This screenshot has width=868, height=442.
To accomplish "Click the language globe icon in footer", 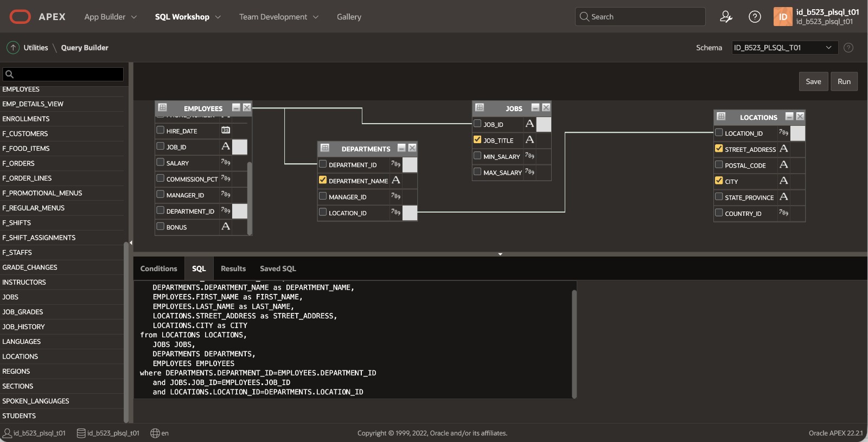I will pos(155,433).
